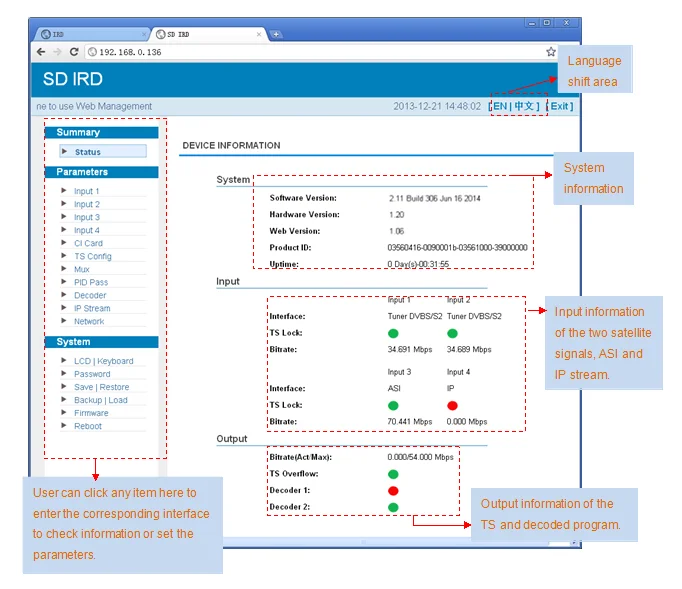This screenshot has height=589, width=682.
Task: Switch language to EN
Action: point(500,106)
